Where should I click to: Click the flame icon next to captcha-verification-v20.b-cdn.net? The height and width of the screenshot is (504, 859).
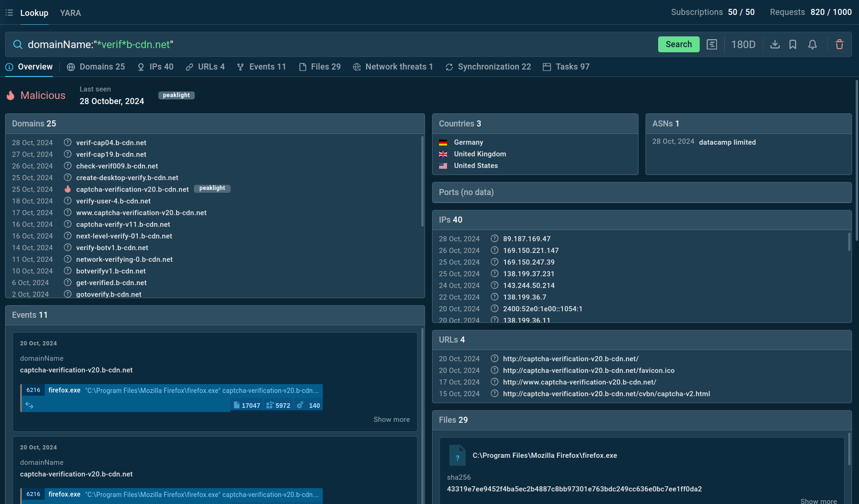pyautogui.click(x=67, y=189)
